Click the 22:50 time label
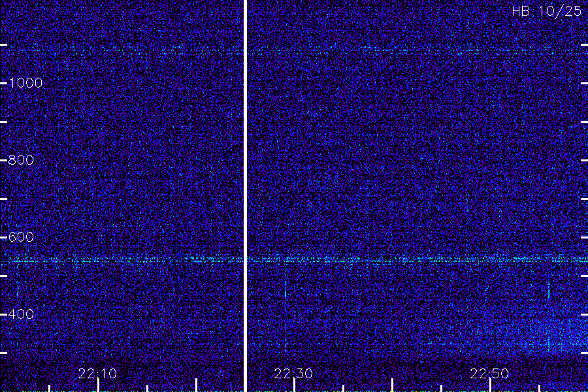The width and height of the screenshot is (588, 392). (x=489, y=374)
